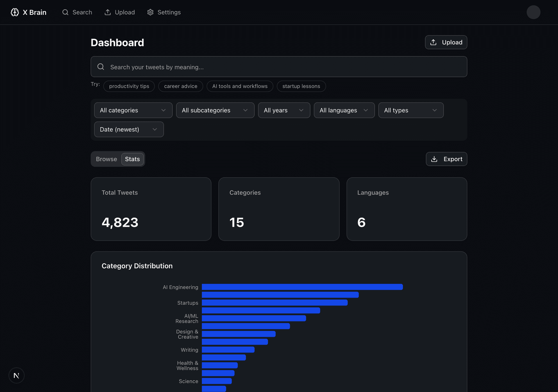The height and width of the screenshot is (392, 558).
Task: Click the X Brain brain logo icon
Action: [15, 12]
